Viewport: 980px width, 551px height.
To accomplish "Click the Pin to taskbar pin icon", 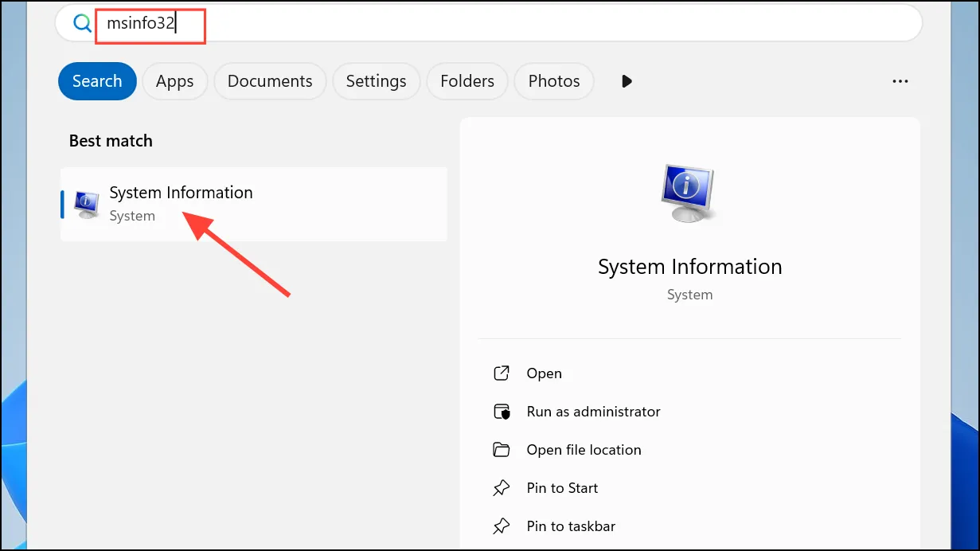I will click(x=501, y=526).
